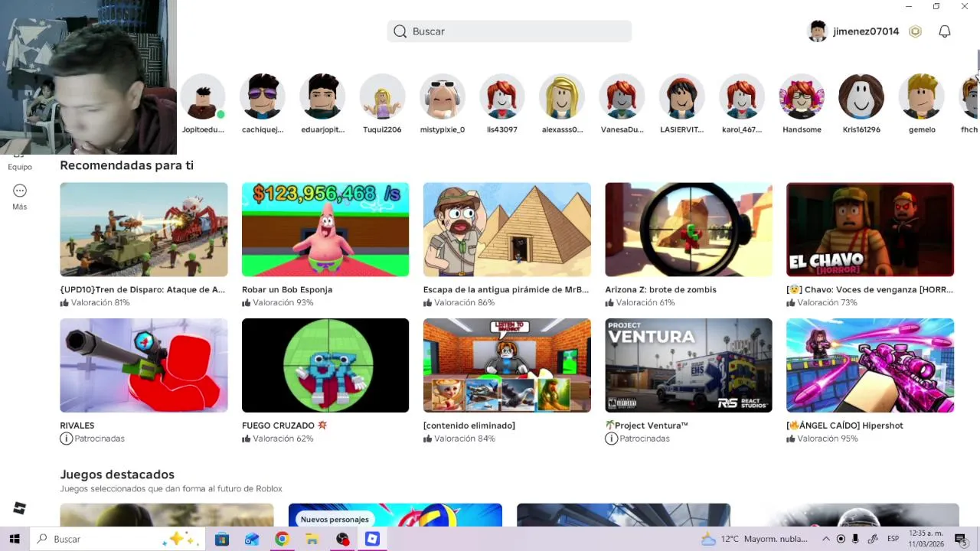Click Nuevos personajes badge
980x551 pixels.
tap(335, 519)
